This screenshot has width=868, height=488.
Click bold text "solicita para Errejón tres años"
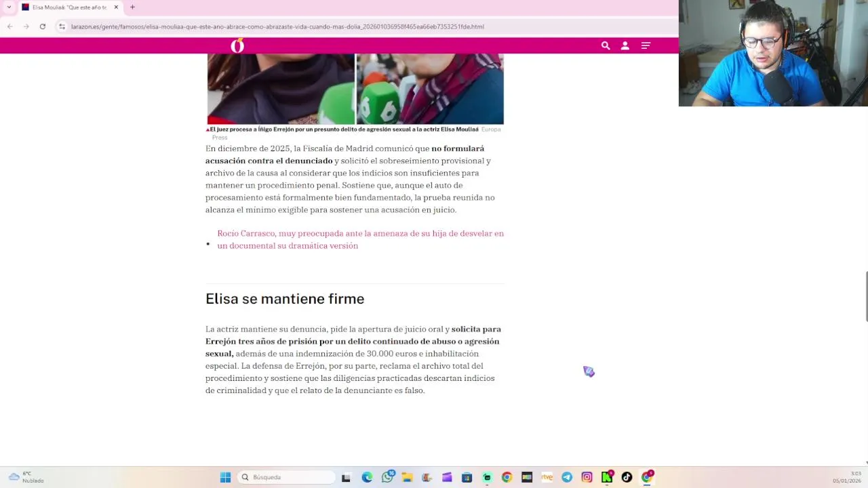click(353, 335)
